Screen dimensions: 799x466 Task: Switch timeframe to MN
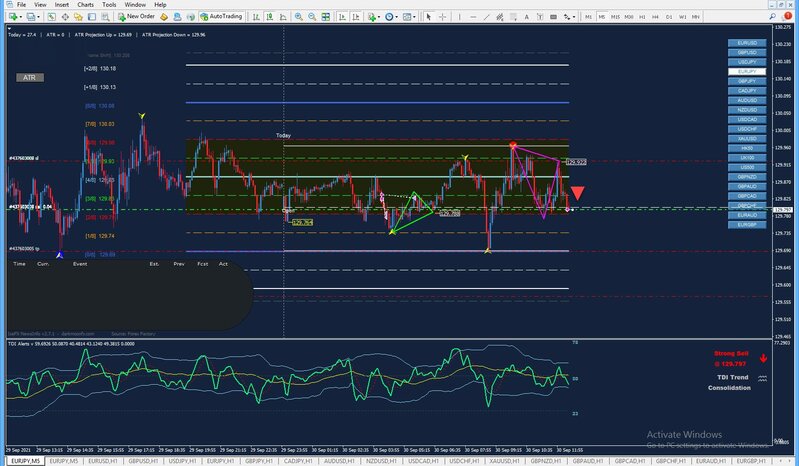(x=696, y=17)
